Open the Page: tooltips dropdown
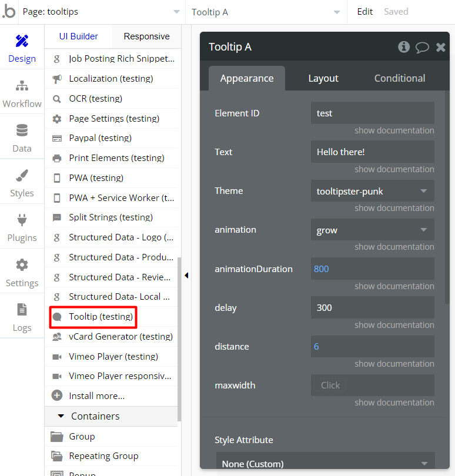The width and height of the screenshot is (455, 476). coord(102,12)
